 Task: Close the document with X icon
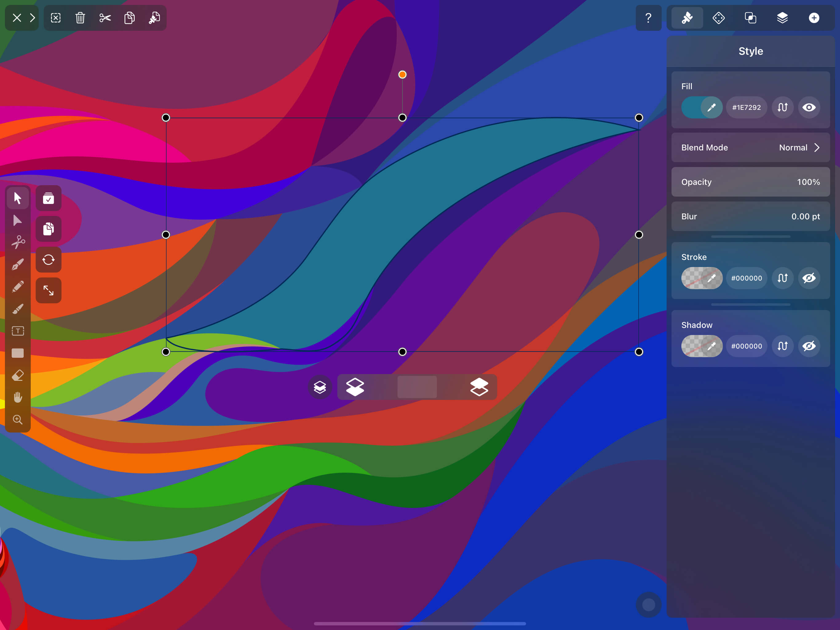[17, 18]
